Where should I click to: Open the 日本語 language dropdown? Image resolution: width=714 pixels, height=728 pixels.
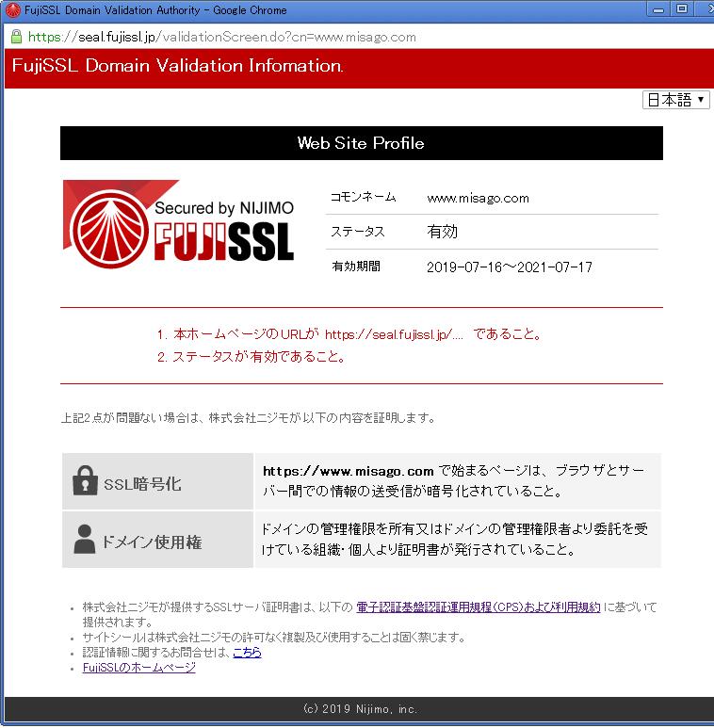[x=676, y=100]
